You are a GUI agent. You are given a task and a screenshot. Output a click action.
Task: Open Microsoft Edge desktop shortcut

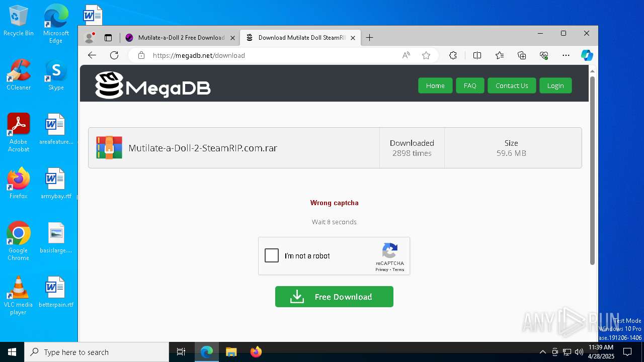[56, 24]
